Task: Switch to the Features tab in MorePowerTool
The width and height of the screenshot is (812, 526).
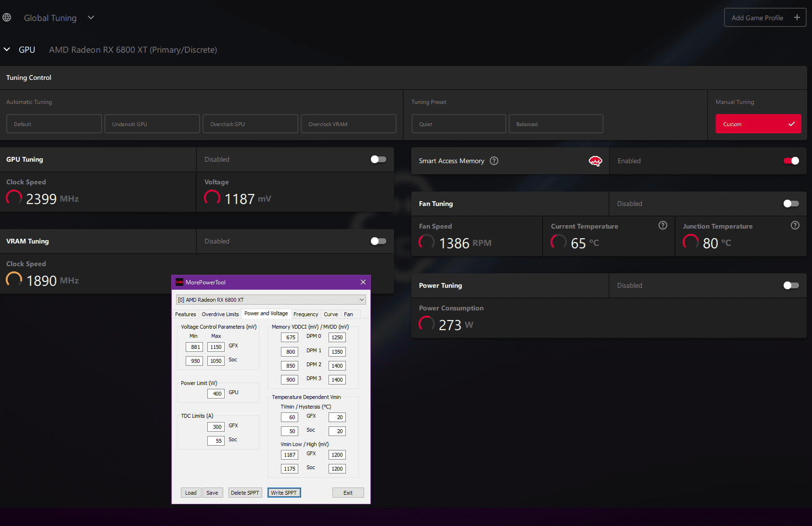Action: click(x=186, y=314)
